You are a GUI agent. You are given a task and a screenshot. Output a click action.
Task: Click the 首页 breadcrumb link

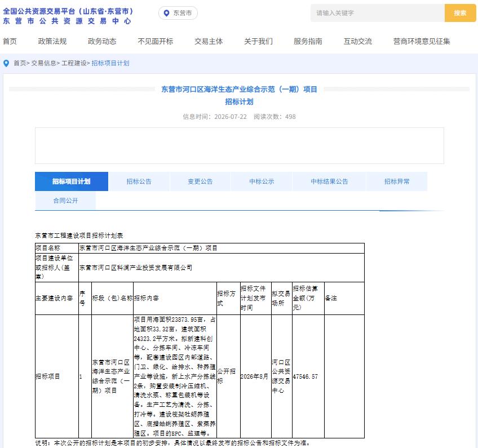click(20, 63)
